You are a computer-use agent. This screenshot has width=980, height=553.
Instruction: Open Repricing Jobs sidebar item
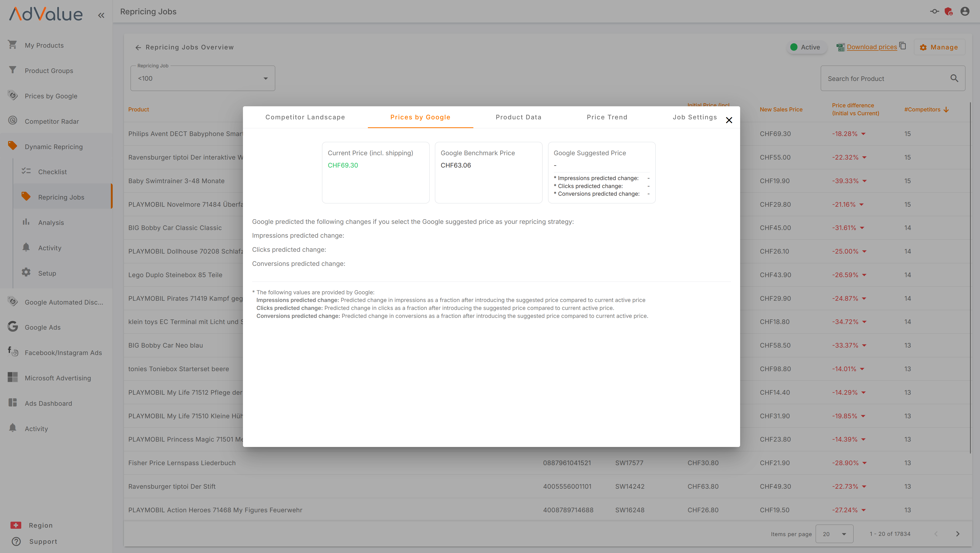tap(63, 197)
